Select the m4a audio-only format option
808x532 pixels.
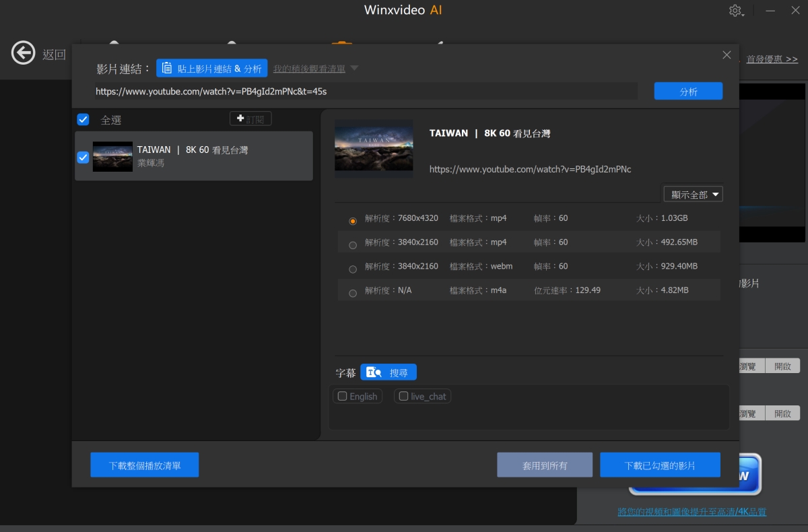pos(353,294)
